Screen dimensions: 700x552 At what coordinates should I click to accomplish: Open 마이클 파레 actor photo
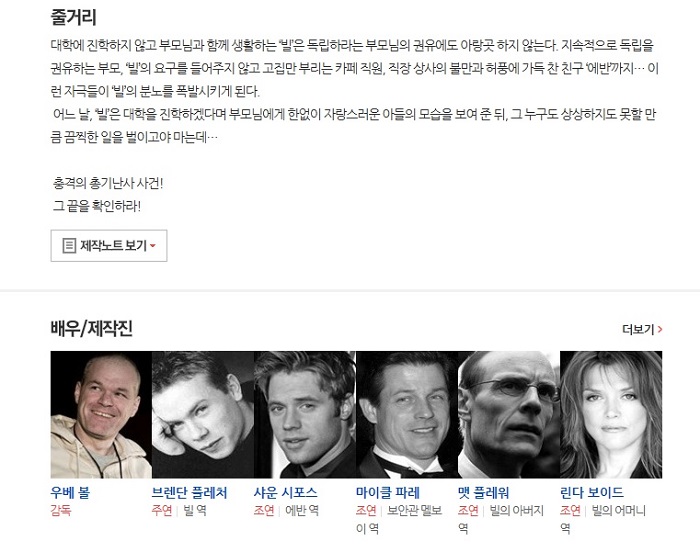point(407,414)
